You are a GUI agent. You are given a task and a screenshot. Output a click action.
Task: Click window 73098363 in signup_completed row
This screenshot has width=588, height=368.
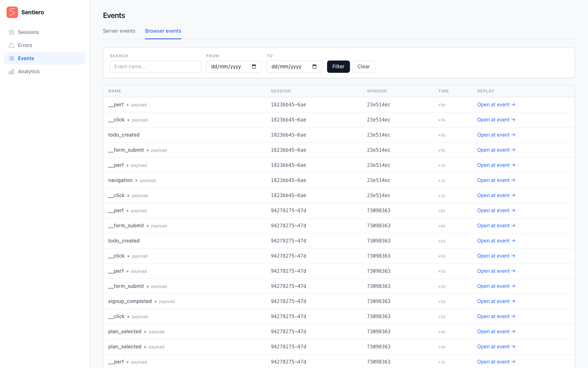point(379,301)
